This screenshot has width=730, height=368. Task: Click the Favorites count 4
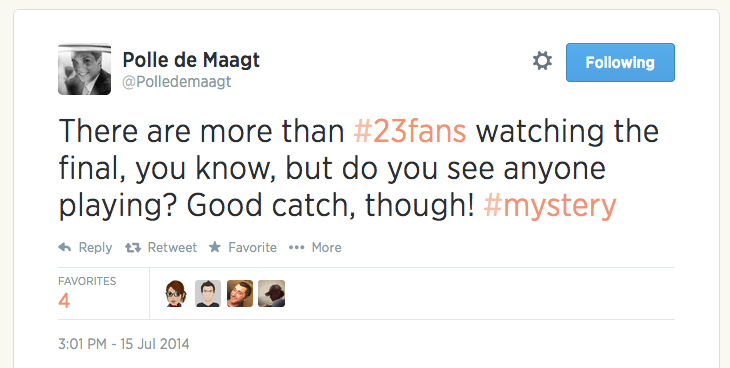coord(64,301)
